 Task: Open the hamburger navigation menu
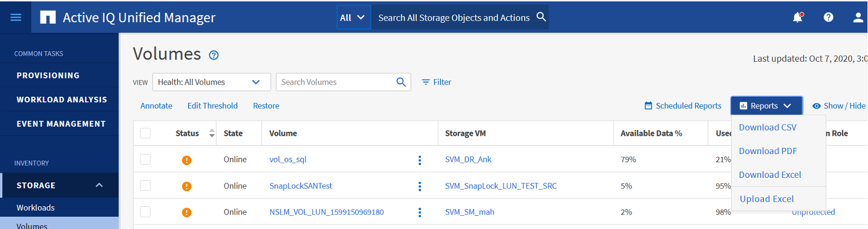pyautogui.click(x=16, y=17)
